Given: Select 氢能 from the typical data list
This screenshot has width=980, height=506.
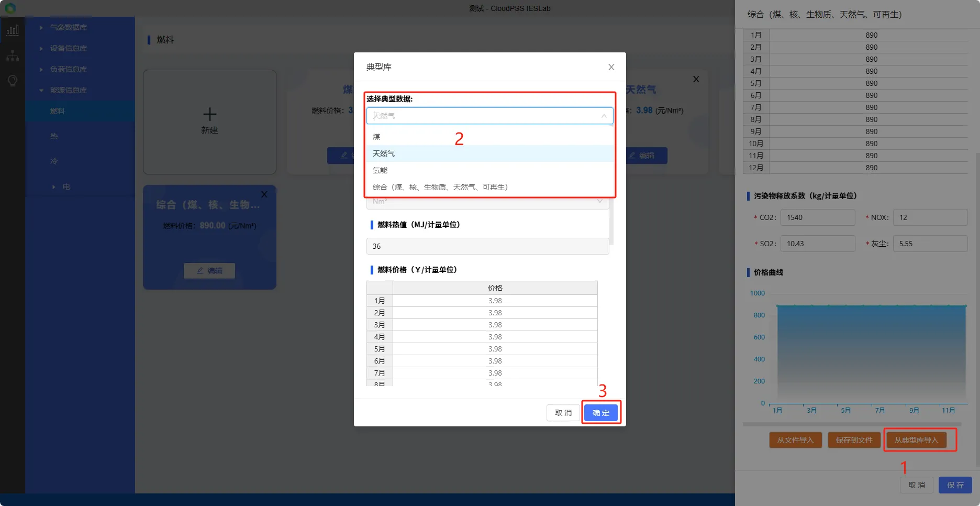Looking at the screenshot, I should pyautogui.click(x=490, y=170).
